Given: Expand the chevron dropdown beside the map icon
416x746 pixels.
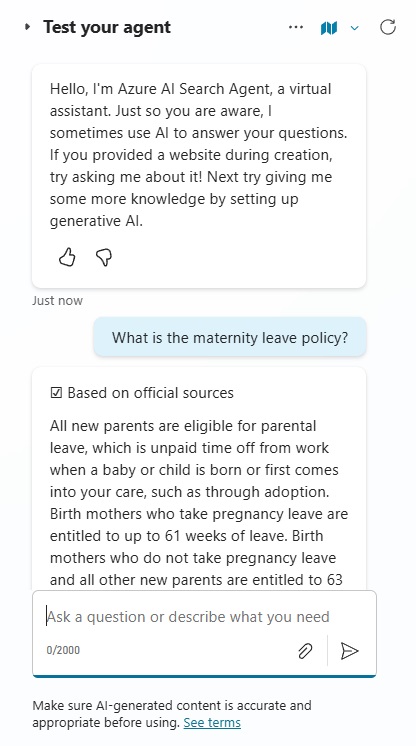Looking at the screenshot, I should [x=354, y=28].
